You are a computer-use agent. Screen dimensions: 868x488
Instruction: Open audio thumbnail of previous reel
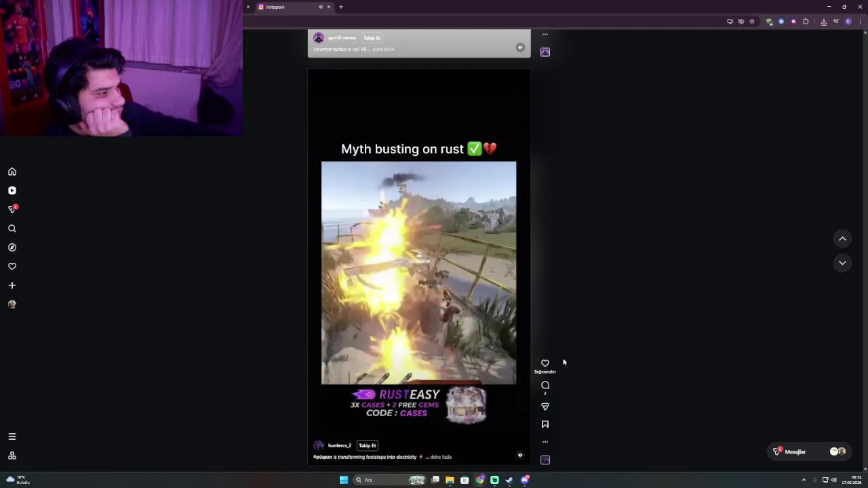pos(545,52)
